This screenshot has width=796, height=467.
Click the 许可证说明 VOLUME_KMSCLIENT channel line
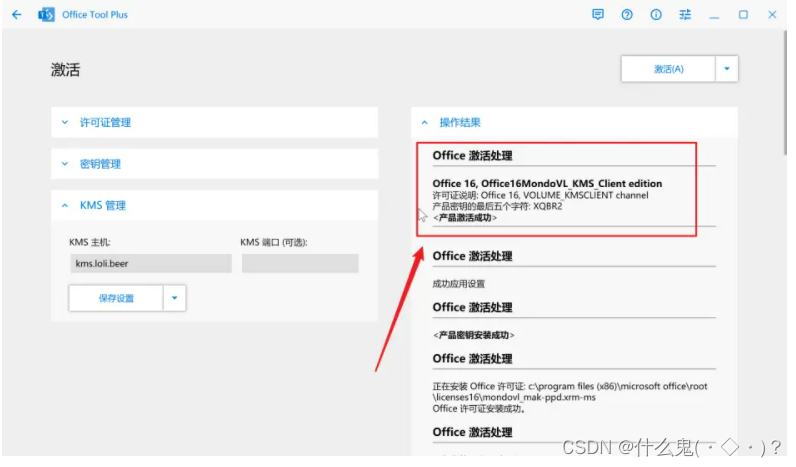pos(540,195)
